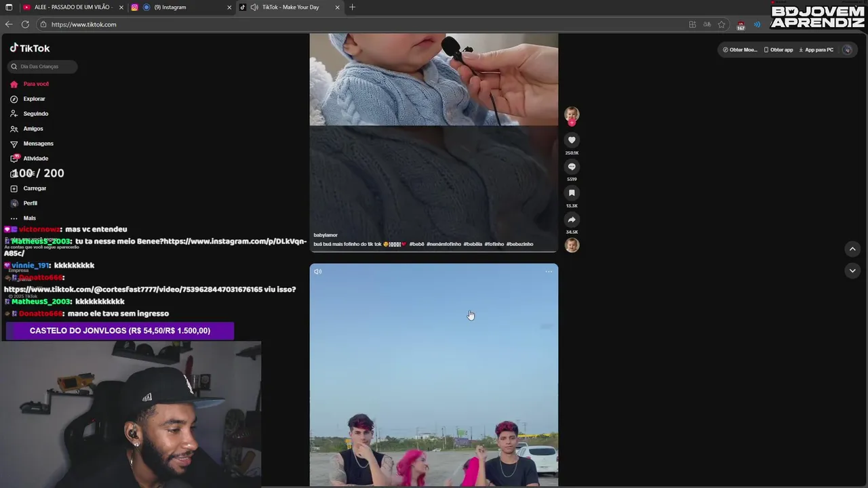The height and width of the screenshot is (488, 868).
Task: Go to the next video with the down arrow
Action: point(852,270)
